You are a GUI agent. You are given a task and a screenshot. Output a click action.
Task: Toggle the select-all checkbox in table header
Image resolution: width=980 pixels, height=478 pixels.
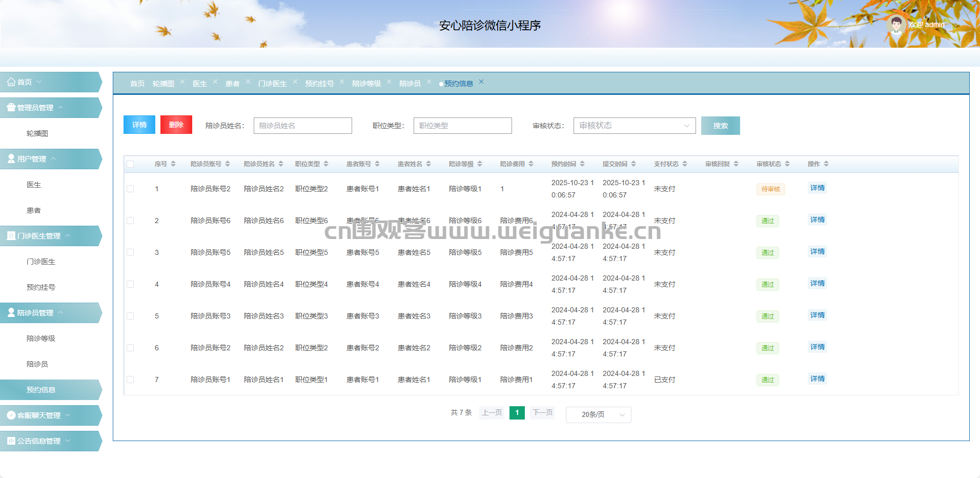(130, 164)
